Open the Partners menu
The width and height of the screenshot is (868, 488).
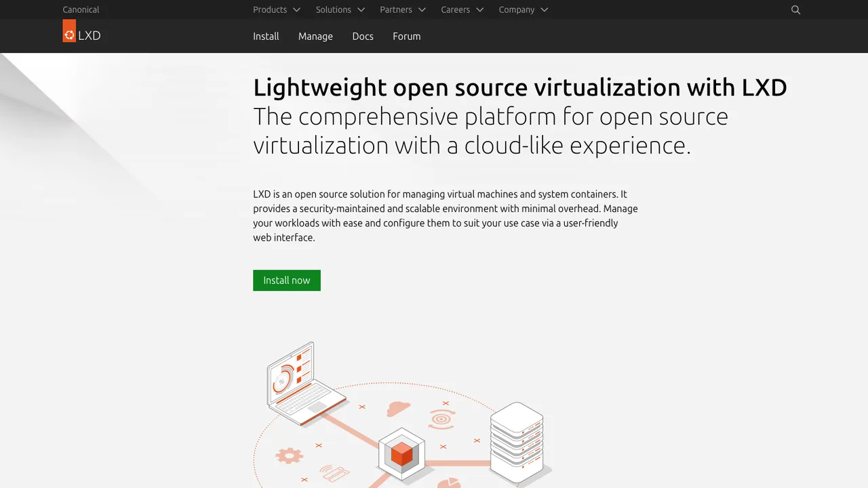click(403, 9)
